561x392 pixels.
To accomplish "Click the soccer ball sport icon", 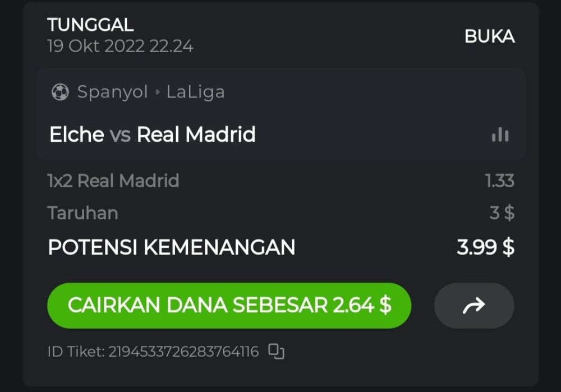I will click(60, 92).
